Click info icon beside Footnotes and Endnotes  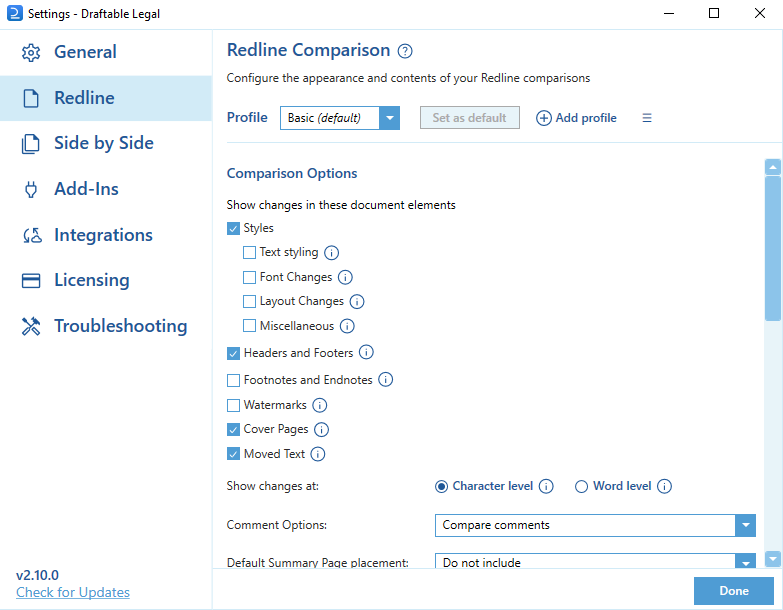[x=386, y=379]
